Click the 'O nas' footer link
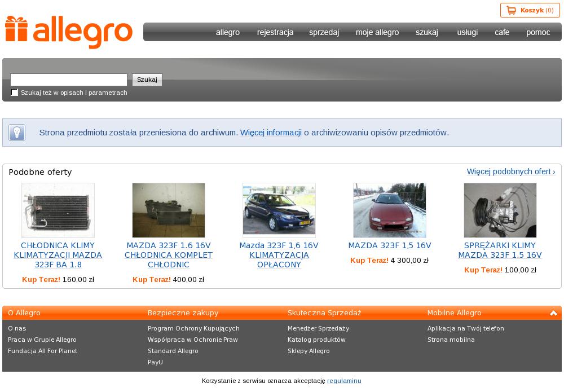 tap(17, 328)
